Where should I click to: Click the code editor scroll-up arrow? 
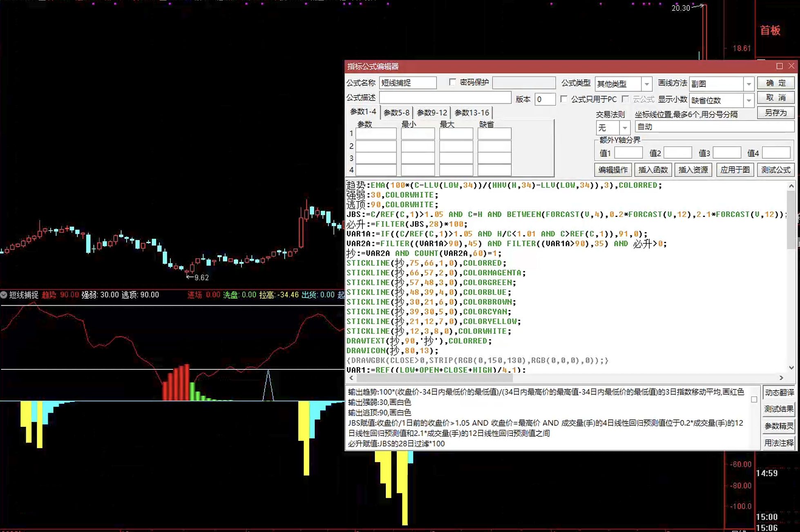pos(791,186)
